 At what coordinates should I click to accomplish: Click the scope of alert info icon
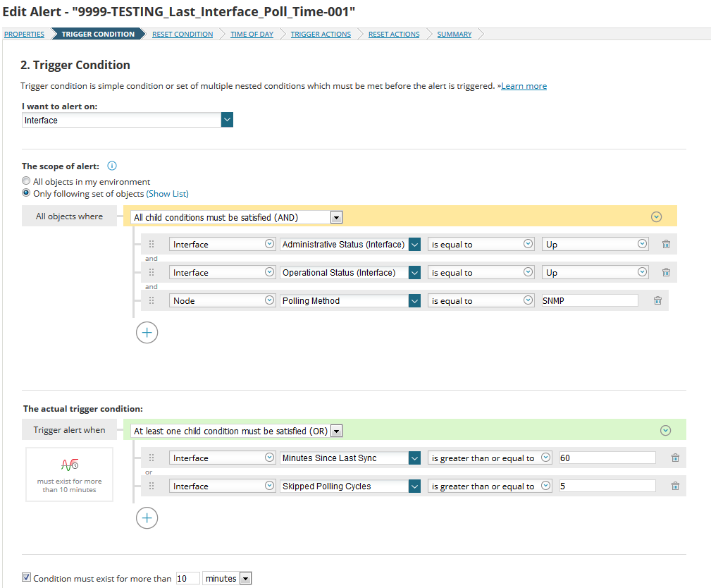point(112,166)
